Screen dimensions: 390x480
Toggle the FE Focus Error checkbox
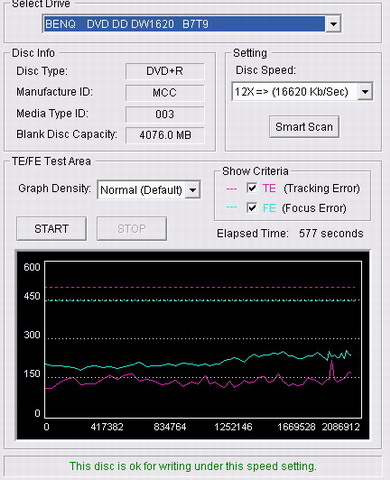tap(252, 208)
